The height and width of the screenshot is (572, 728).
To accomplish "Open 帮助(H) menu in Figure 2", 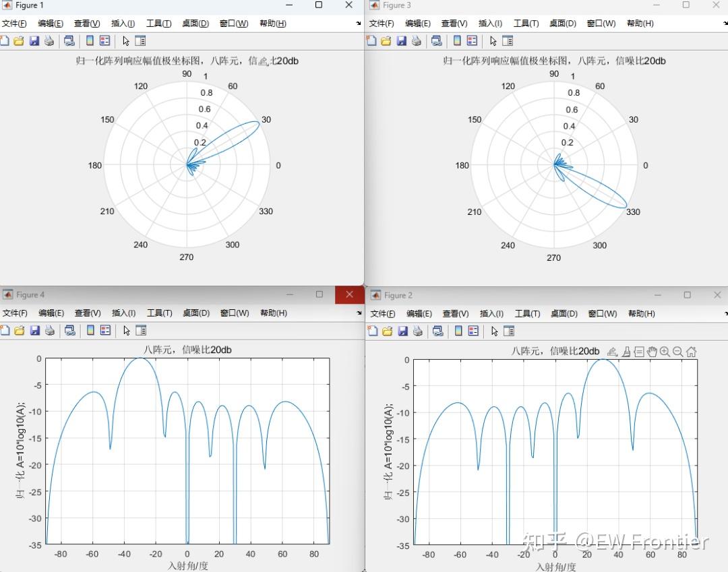I will point(642,314).
